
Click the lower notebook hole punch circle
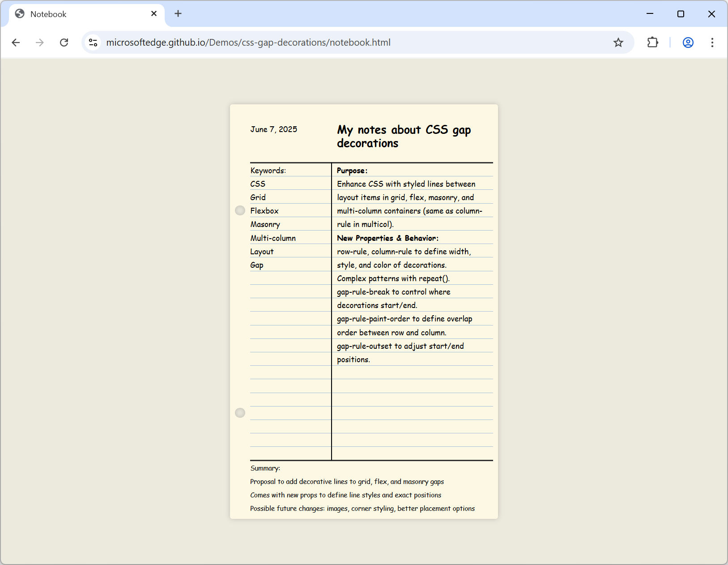click(240, 413)
